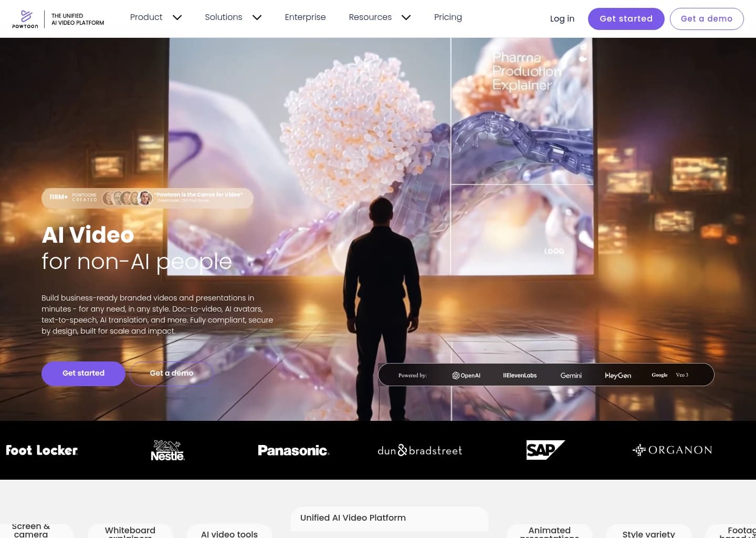This screenshot has width=756, height=538.
Task: Click the dun & bradstreet logo
Action: pyautogui.click(x=420, y=450)
